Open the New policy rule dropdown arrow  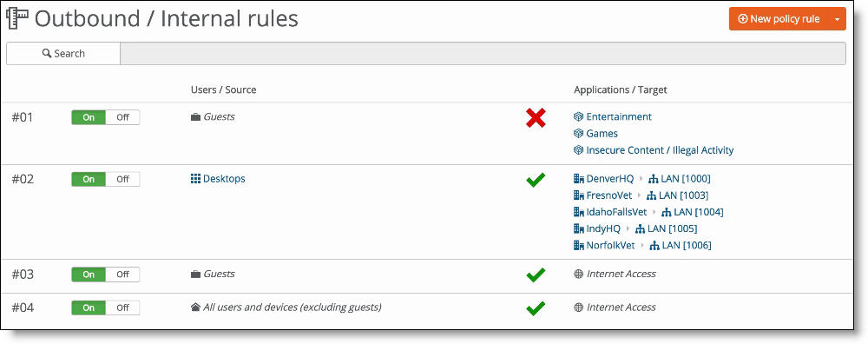[837, 19]
